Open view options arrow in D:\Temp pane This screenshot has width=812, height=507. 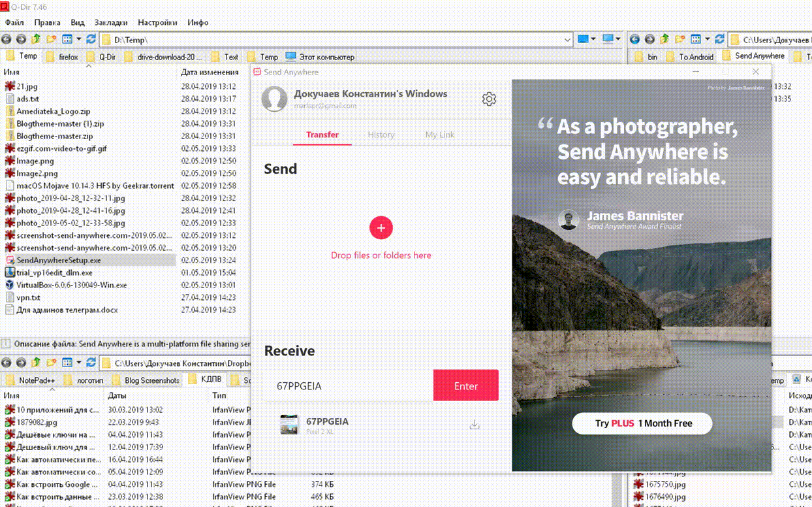point(78,40)
